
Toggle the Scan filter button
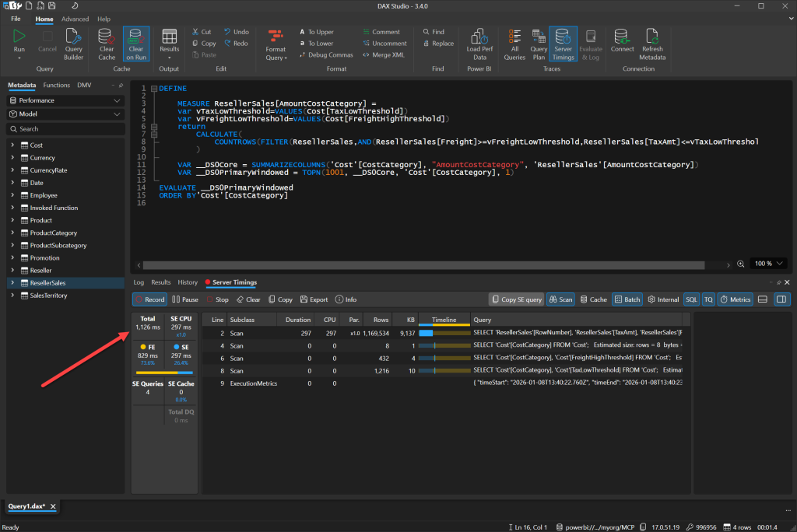[560, 299]
